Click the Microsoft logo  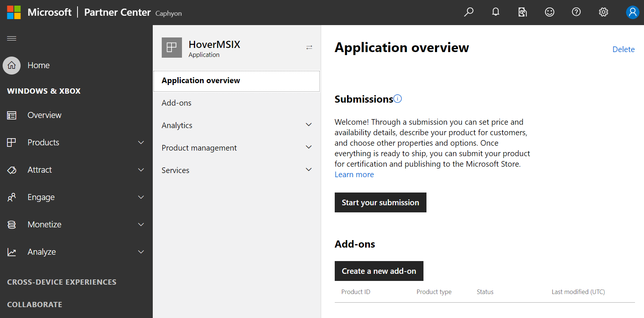14,12
